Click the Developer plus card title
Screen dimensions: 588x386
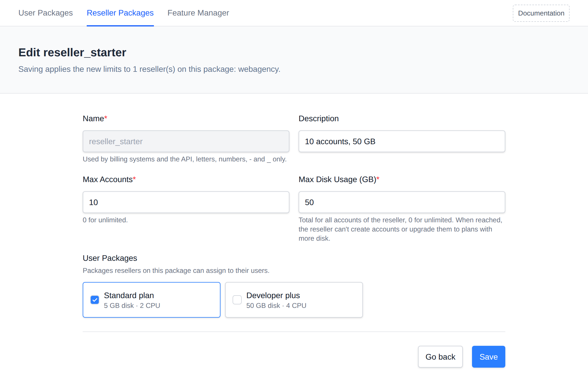273,296
